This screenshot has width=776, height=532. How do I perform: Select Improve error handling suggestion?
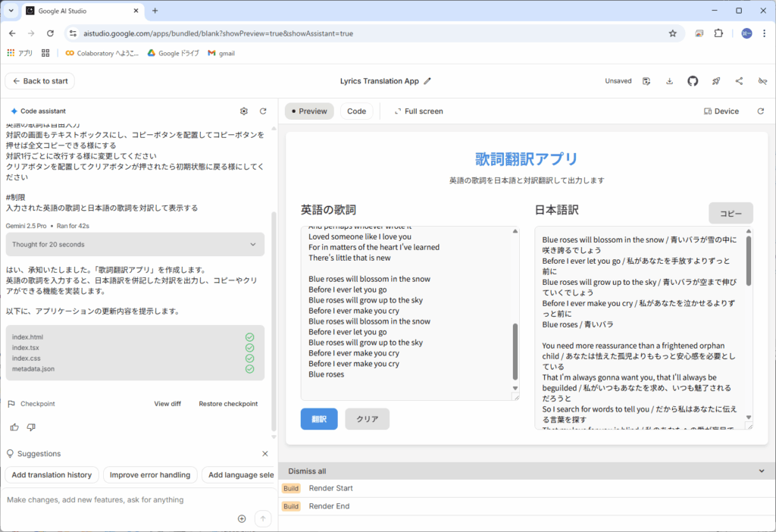point(150,475)
